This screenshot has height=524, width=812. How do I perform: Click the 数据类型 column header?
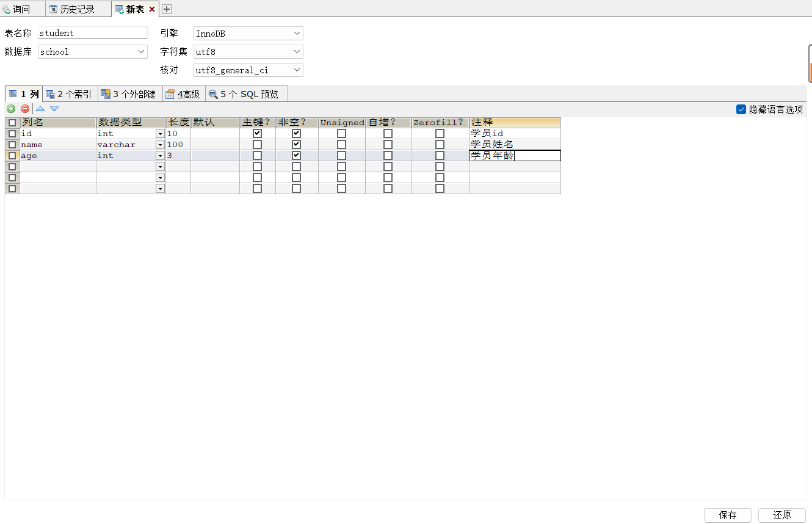pyautogui.click(x=131, y=122)
